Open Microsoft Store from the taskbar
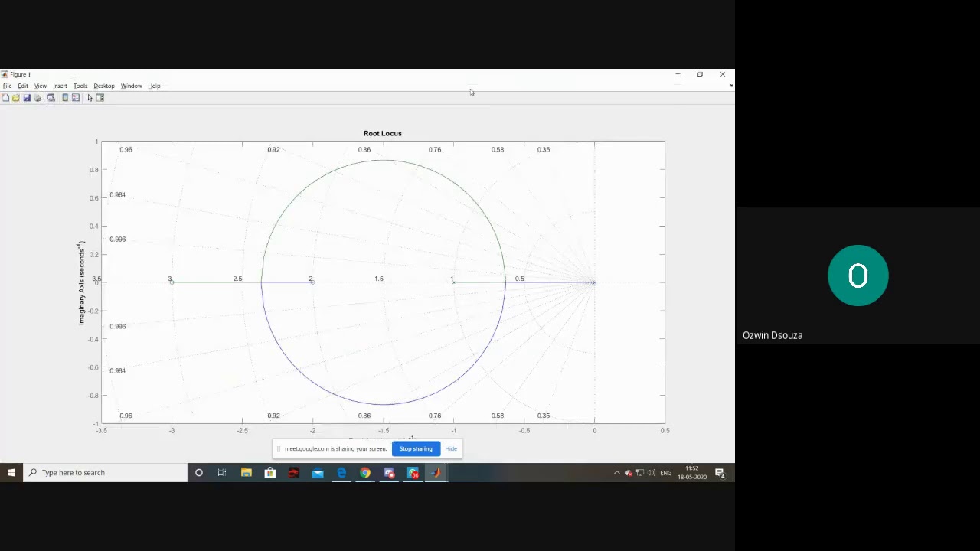The height and width of the screenshot is (551, 980). coord(270,473)
